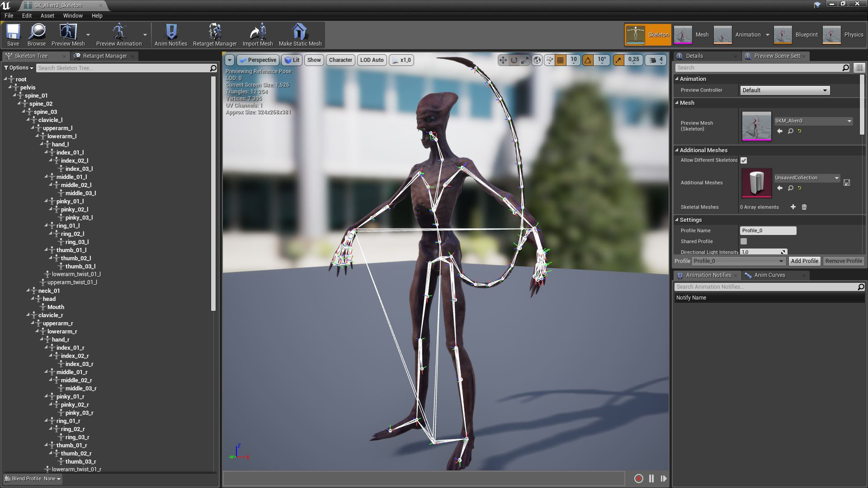The image size is (868, 488).
Task: Switch to the Details tab
Action: [694, 56]
